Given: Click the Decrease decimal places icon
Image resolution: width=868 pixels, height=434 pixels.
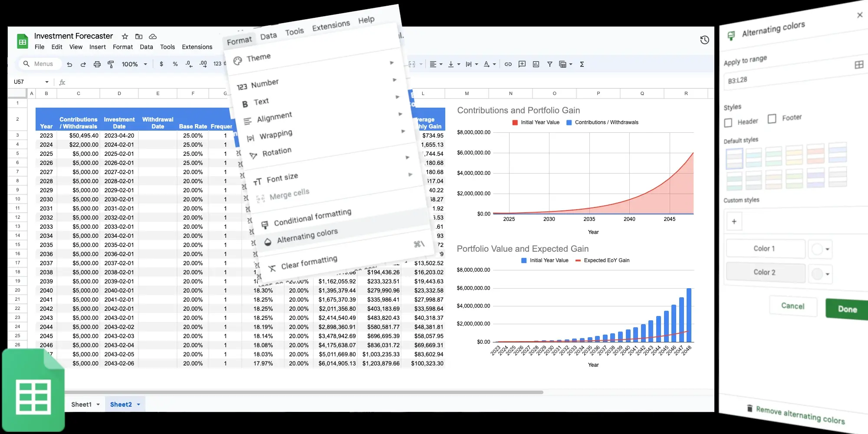Looking at the screenshot, I should click(x=188, y=64).
